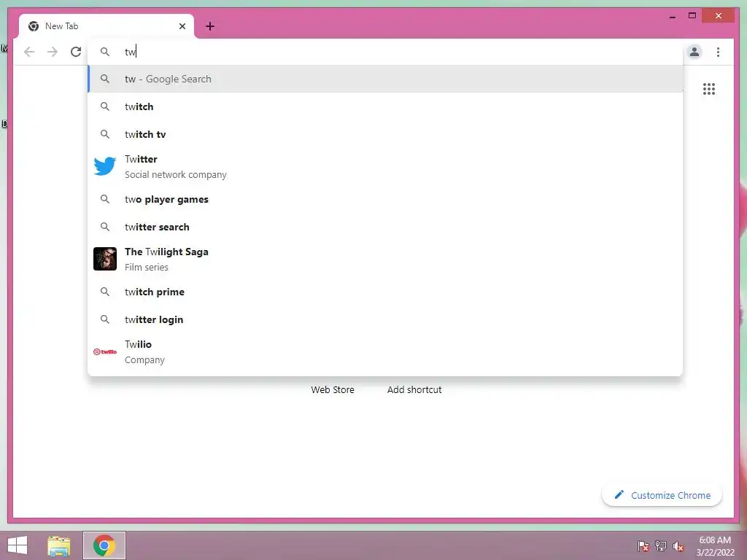747x560 pixels.
Task: Maximize the Chrome window
Action: click(x=692, y=16)
